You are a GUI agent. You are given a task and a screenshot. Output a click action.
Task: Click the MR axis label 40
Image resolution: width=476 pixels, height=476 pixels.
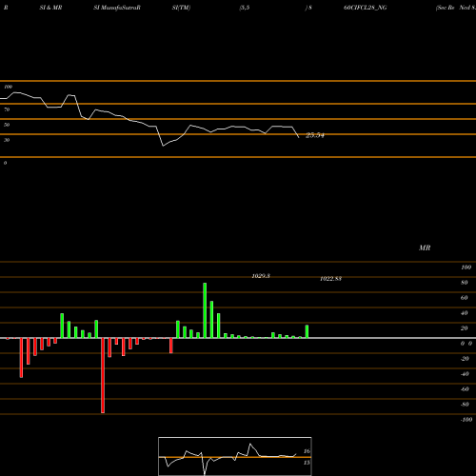465,313
